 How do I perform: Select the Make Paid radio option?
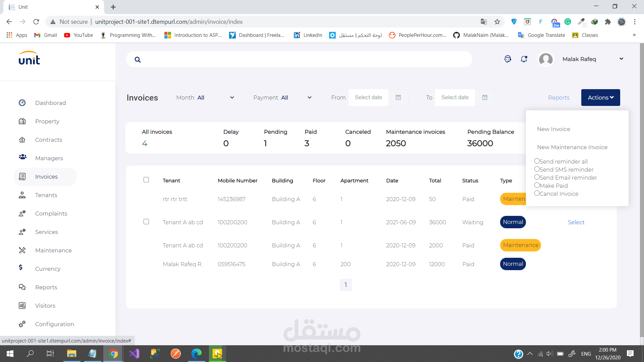pyautogui.click(x=537, y=185)
